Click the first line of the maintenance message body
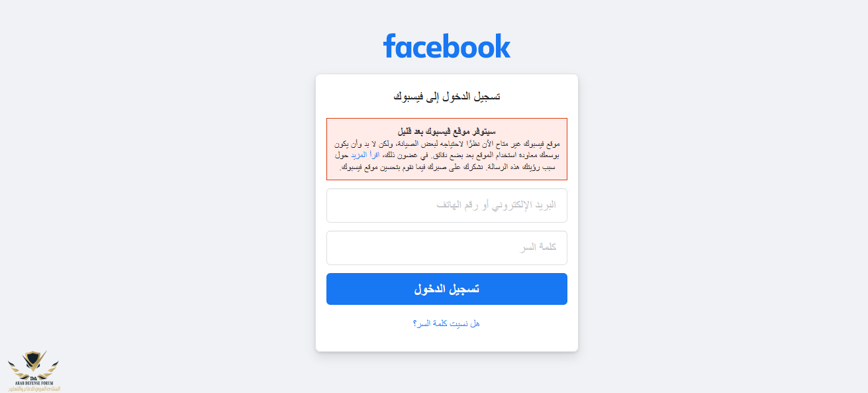 click(447, 144)
